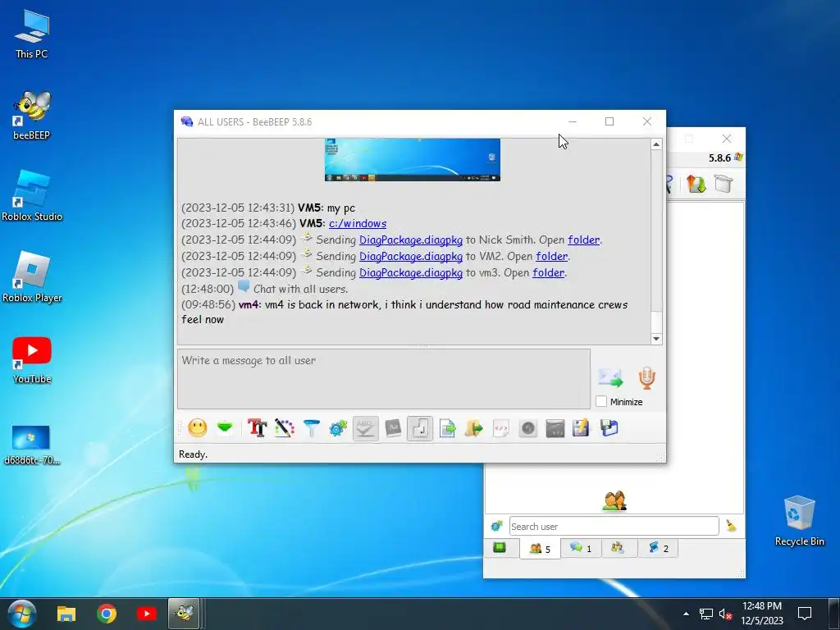Open the Roblox Player desktop shortcut

[32, 277]
